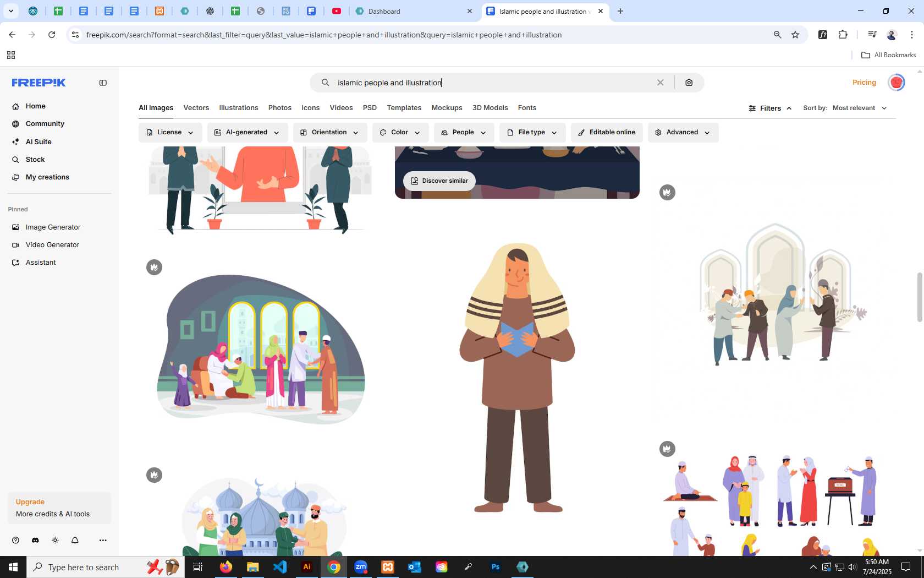Open Chrome extensions puzzle icon
Image resolution: width=924 pixels, height=578 pixels.
[x=843, y=35]
